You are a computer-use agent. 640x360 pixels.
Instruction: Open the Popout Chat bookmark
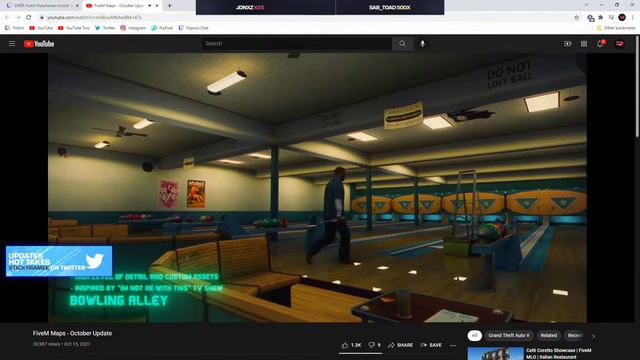click(x=193, y=28)
